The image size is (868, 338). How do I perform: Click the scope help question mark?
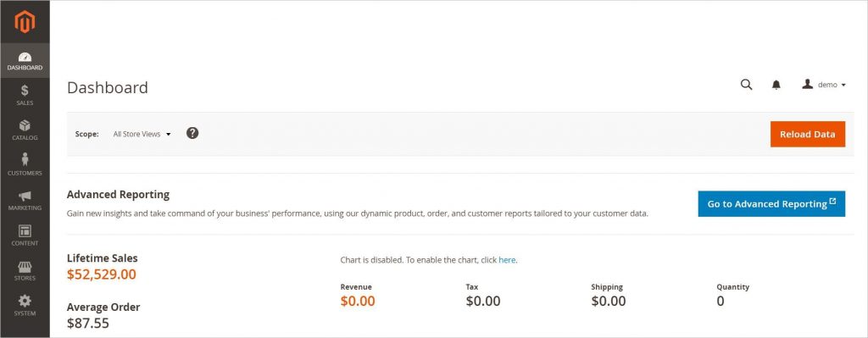192,133
